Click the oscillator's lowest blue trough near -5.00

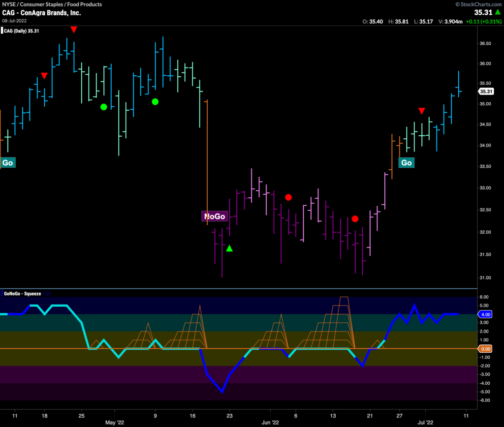click(222, 392)
